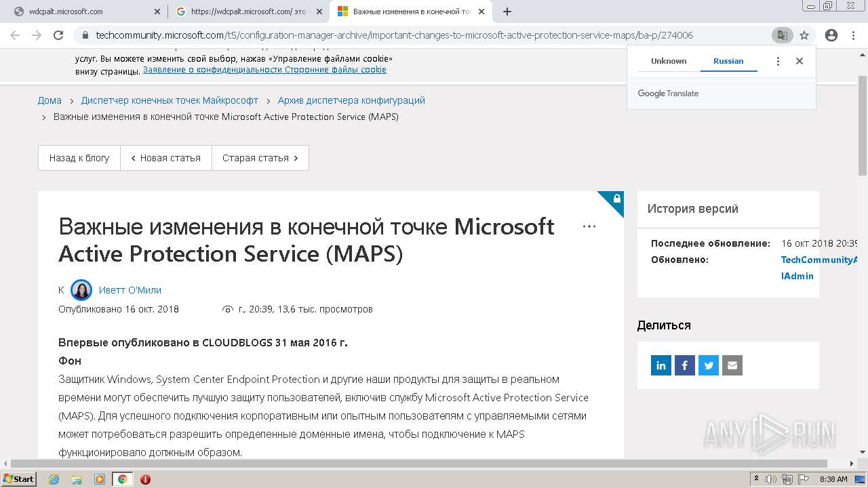Click red Opera-style taskbar icon
868x488 pixels.
click(x=145, y=479)
